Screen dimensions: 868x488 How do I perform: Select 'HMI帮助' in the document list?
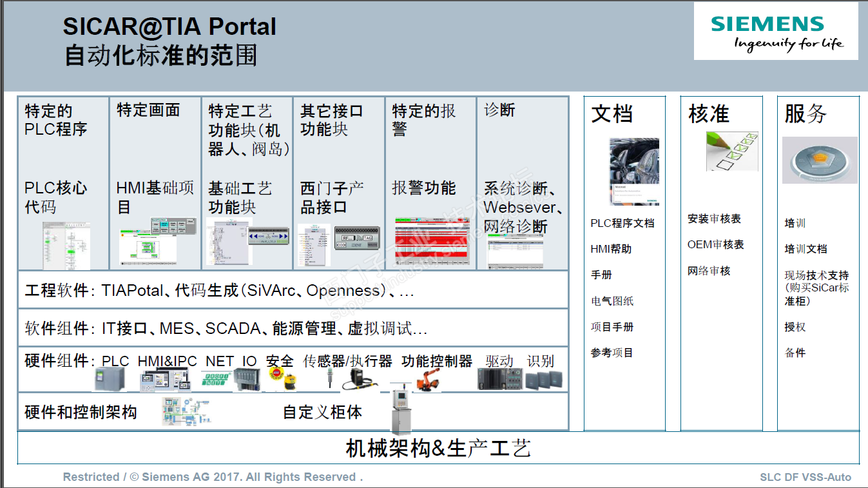click(611, 249)
